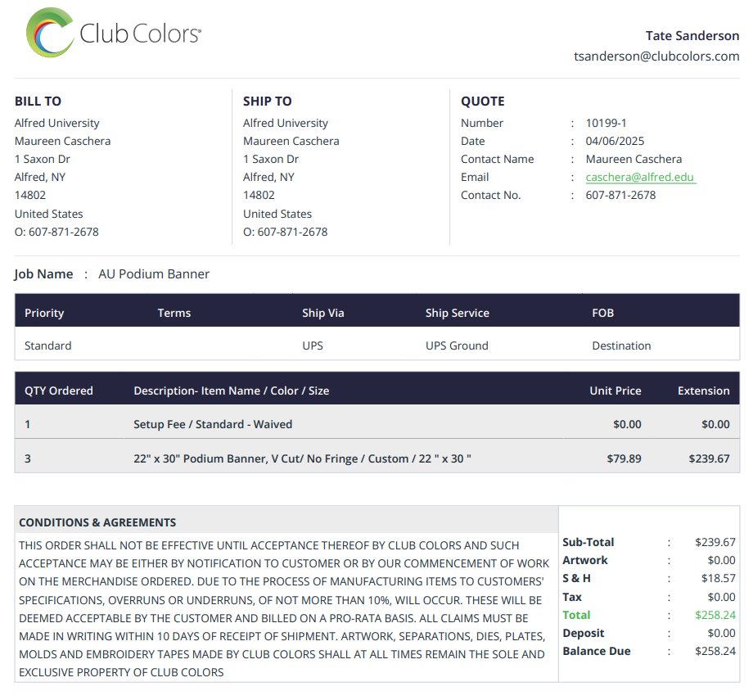Click quantity 3 in the banner row

[x=27, y=458]
